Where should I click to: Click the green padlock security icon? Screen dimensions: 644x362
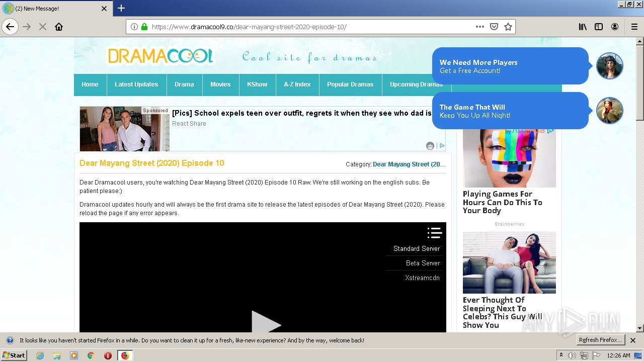(x=144, y=27)
